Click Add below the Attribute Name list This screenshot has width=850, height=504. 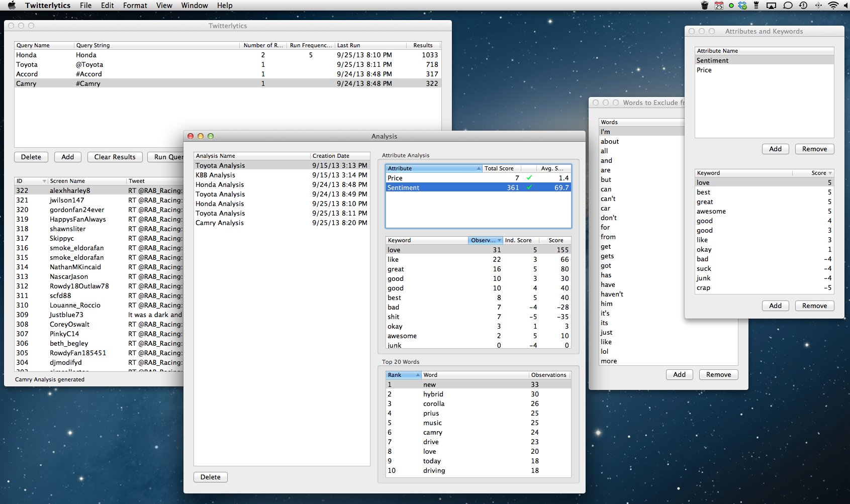(x=776, y=149)
